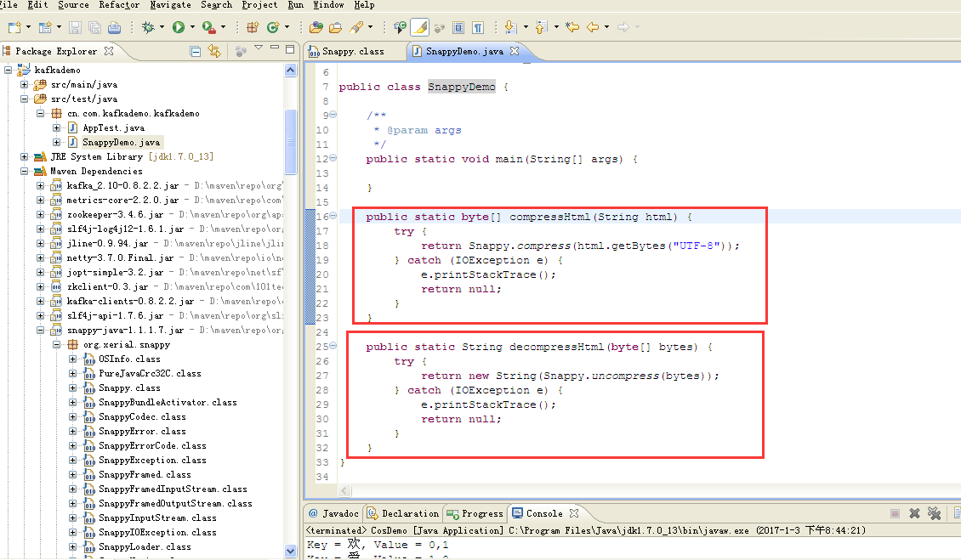The image size is (961, 560).
Task: Run the program with green Run button
Action: (179, 27)
